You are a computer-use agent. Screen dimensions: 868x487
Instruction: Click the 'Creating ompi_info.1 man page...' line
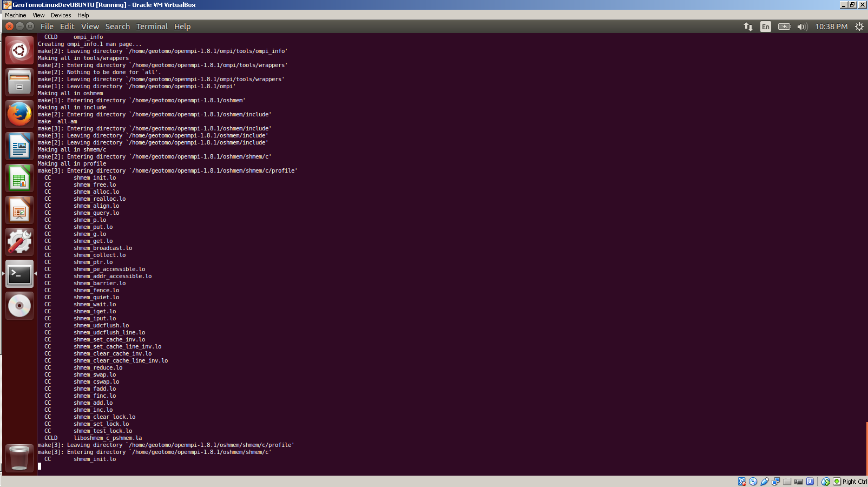[x=89, y=44]
